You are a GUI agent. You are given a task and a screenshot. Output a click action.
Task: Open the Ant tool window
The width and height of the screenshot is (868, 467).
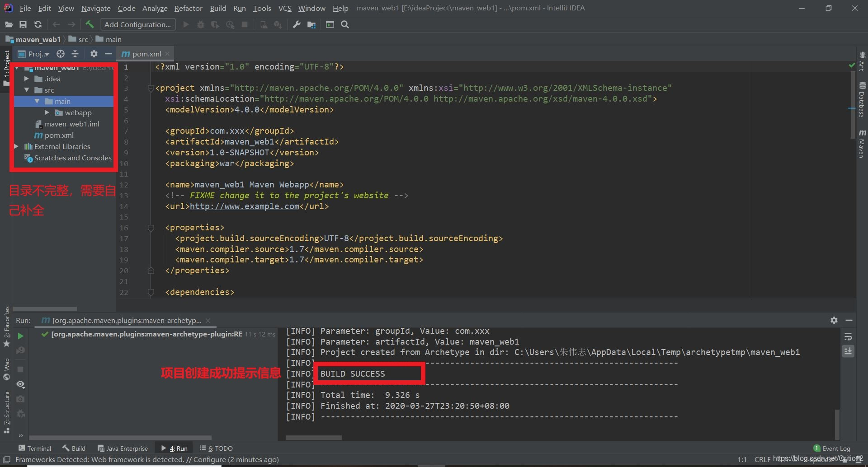click(862, 61)
